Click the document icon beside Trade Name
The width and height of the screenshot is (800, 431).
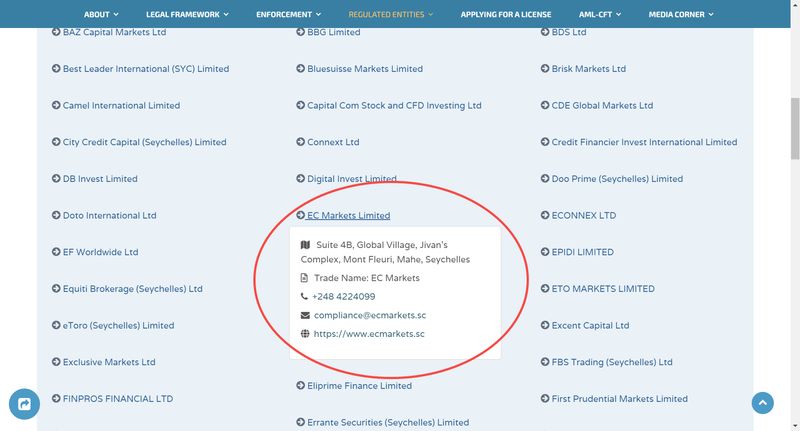point(304,278)
